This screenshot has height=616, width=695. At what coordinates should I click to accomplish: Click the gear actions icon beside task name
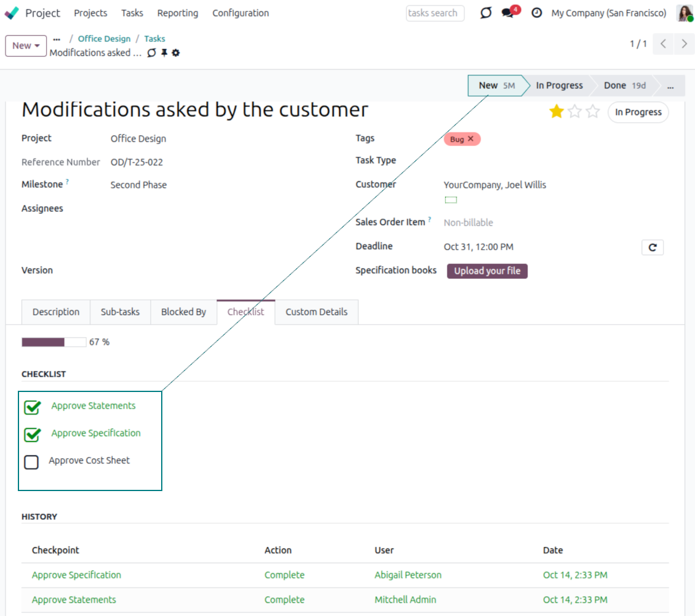pyautogui.click(x=176, y=53)
